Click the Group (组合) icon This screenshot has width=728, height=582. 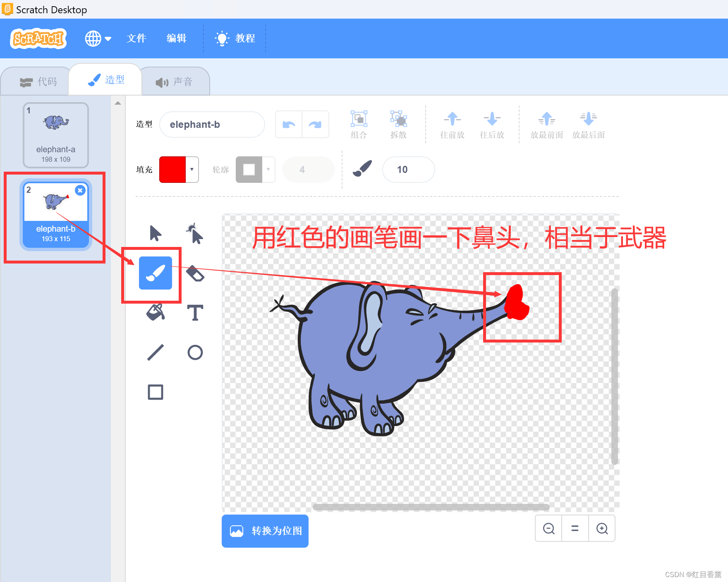pyautogui.click(x=359, y=119)
